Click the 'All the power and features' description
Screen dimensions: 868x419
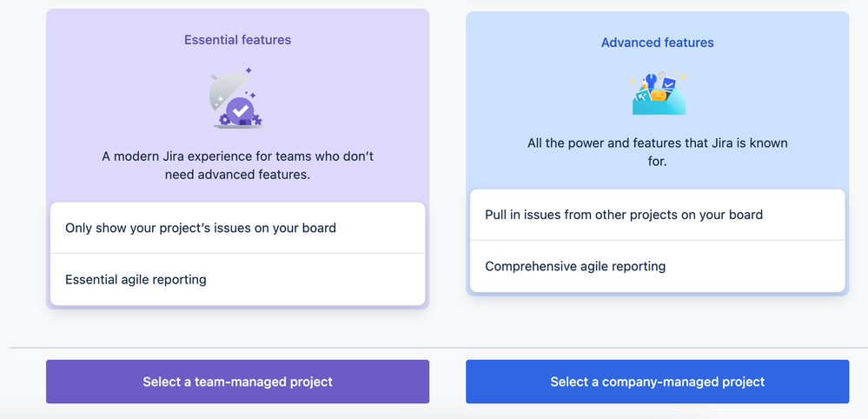point(658,152)
